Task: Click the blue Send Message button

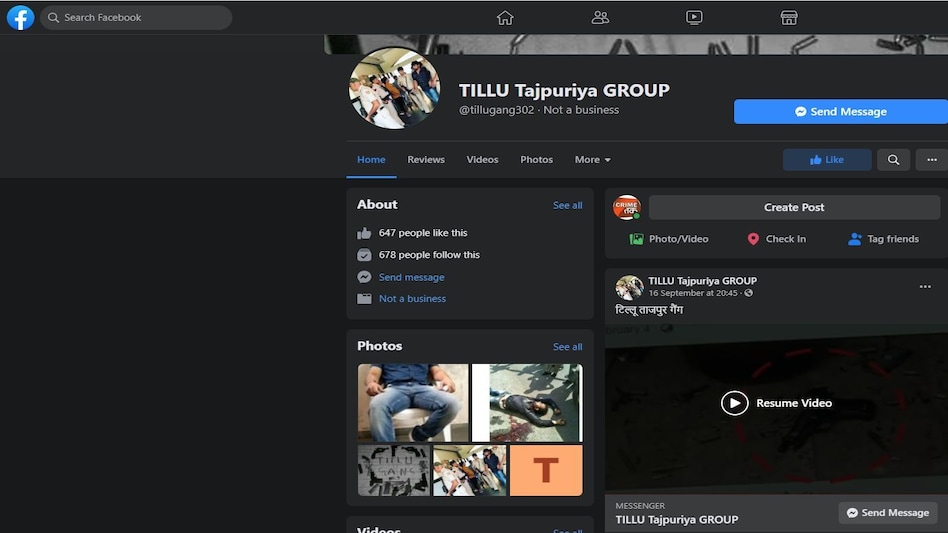Action: pyautogui.click(x=840, y=112)
